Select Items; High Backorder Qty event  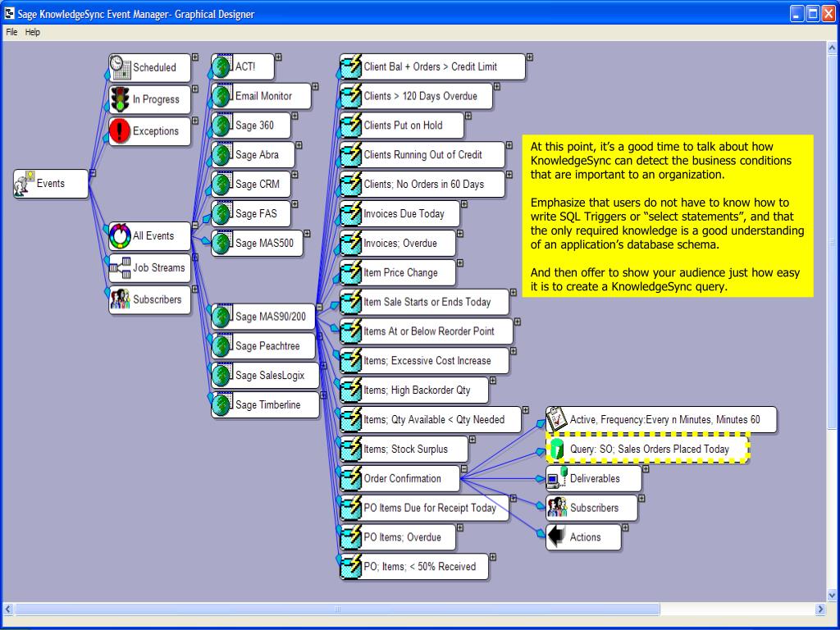(414, 390)
